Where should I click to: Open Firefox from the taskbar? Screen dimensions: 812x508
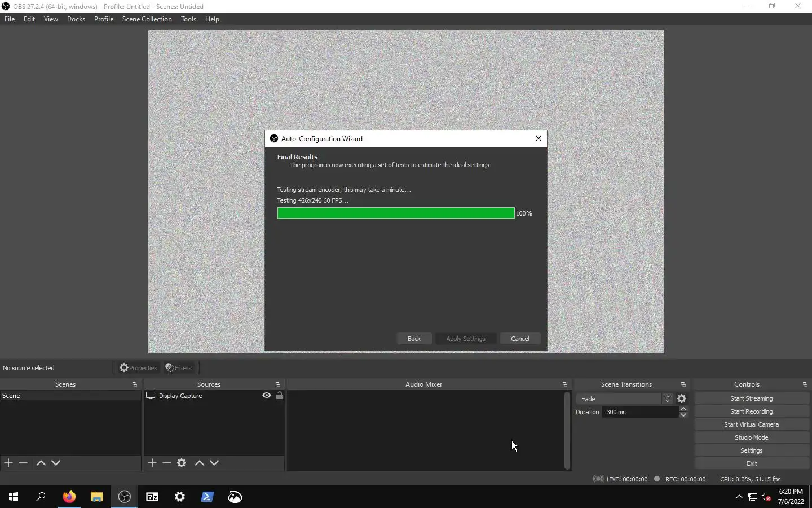click(x=69, y=497)
